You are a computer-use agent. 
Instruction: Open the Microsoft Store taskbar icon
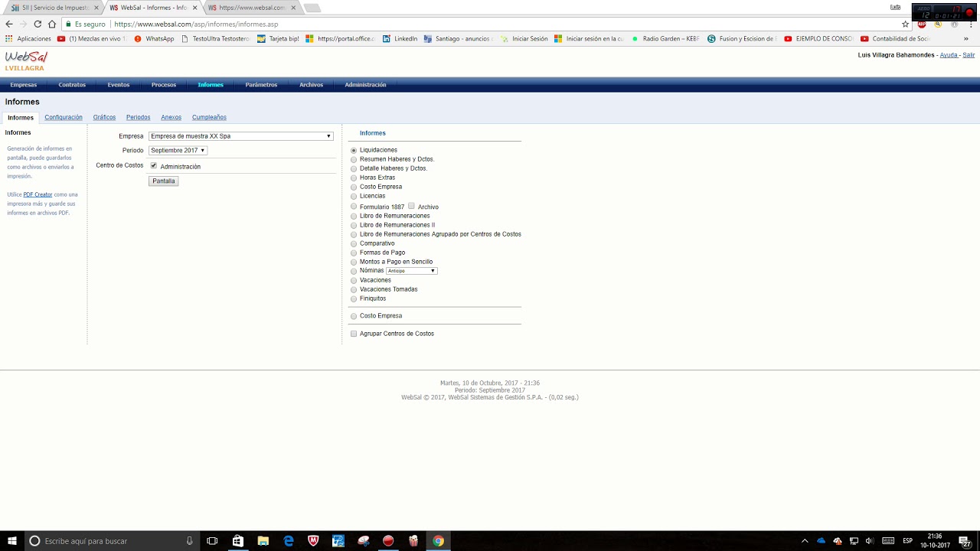click(238, 541)
